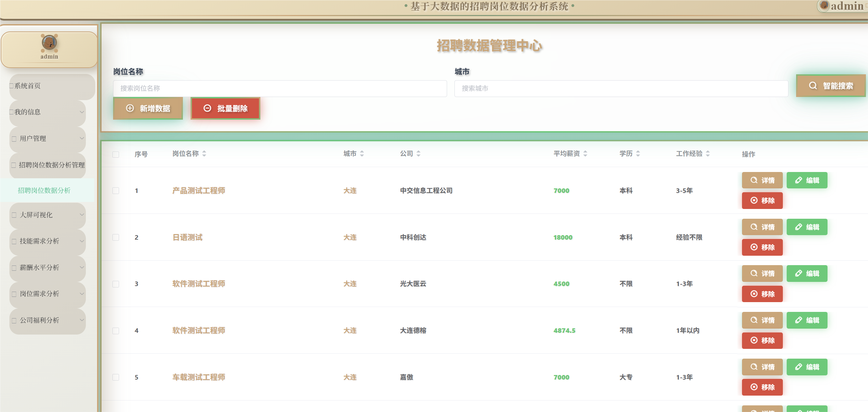
Task: Select row 5 车载测试工程师 checkbox
Action: 116,377
